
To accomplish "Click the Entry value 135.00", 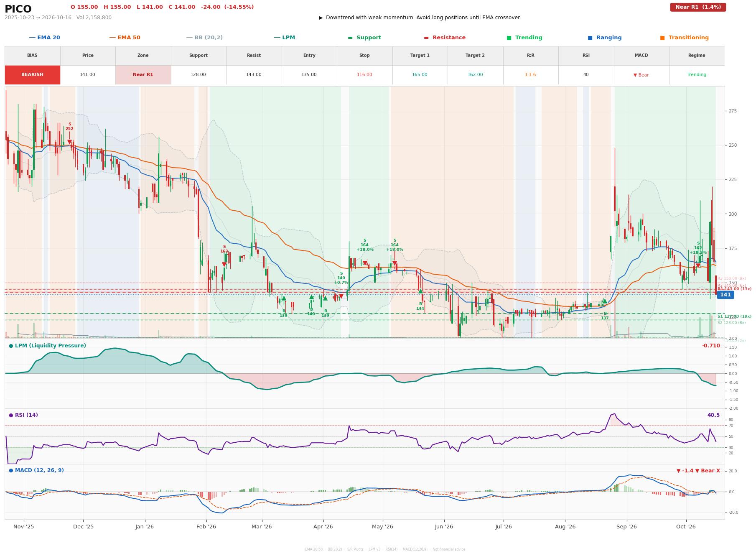I will tap(309, 75).
